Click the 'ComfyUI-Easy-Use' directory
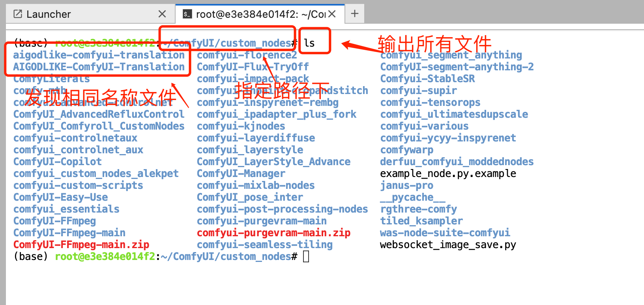644x305 pixels. [60, 197]
